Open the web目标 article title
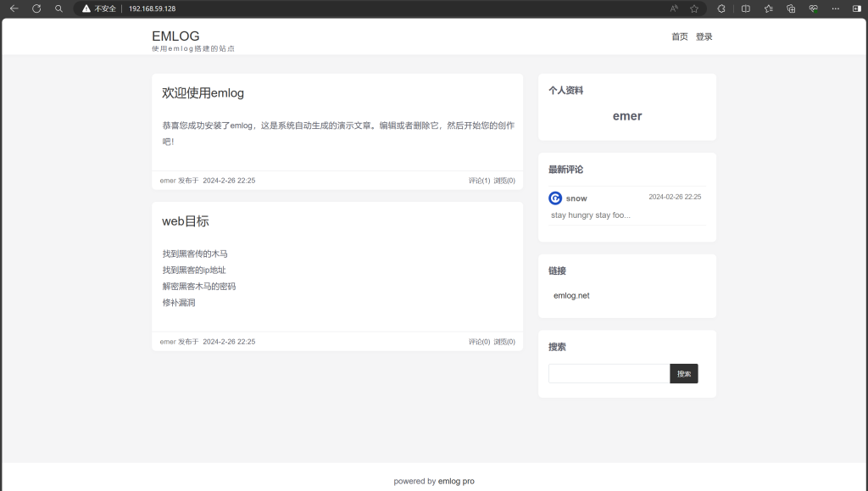Screen dimensions: 868x491 [x=185, y=221]
